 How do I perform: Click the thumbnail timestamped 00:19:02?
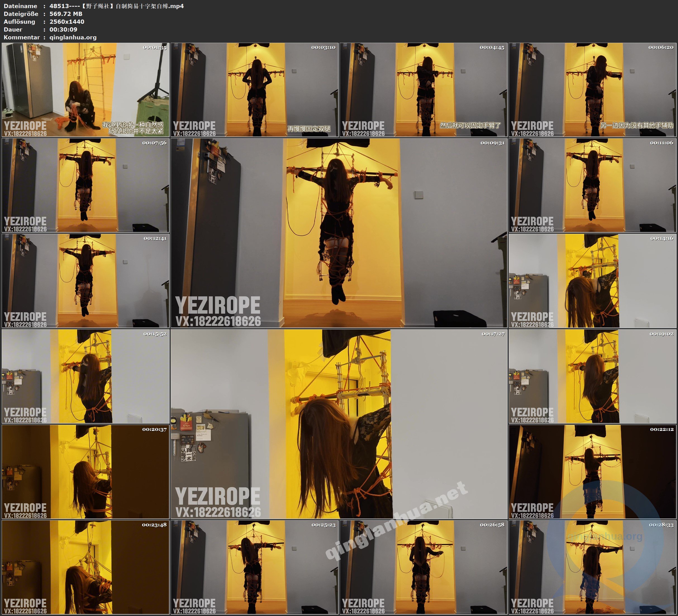click(x=592, y=376)
